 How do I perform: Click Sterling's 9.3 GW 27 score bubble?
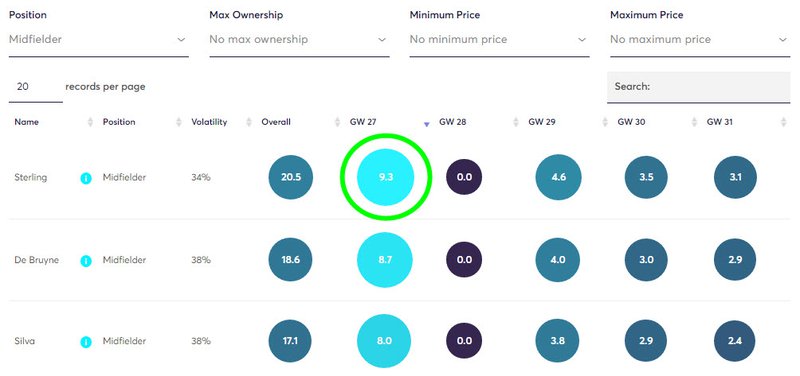[385, 177]
